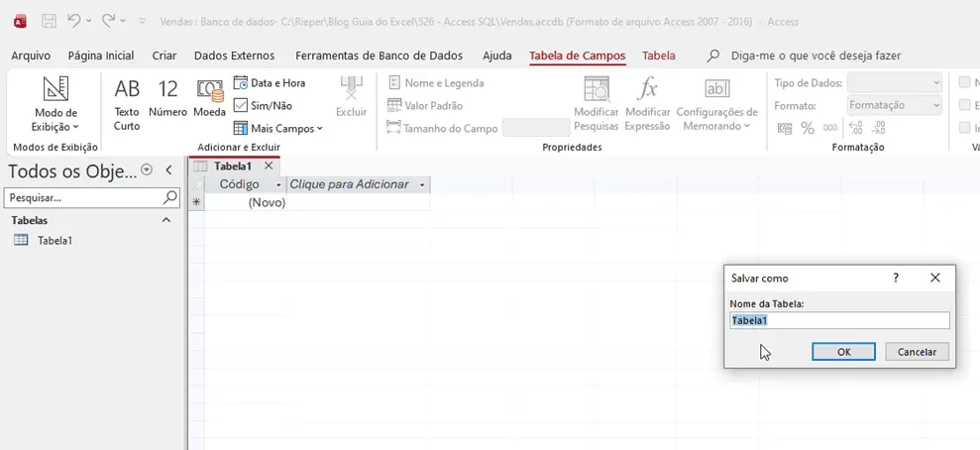The width and height of the screenshot is (980, 450).
Task: Add a Sim/Não field
Action: tap(264, 106)
